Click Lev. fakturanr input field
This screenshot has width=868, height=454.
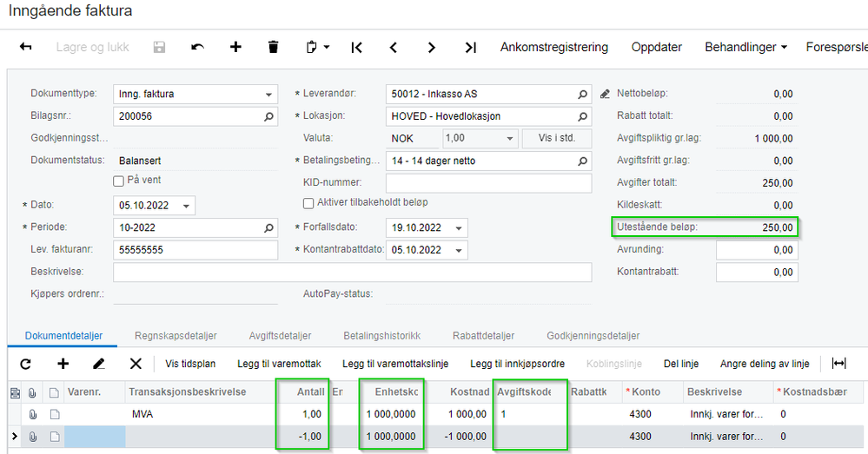click(195, 250)
